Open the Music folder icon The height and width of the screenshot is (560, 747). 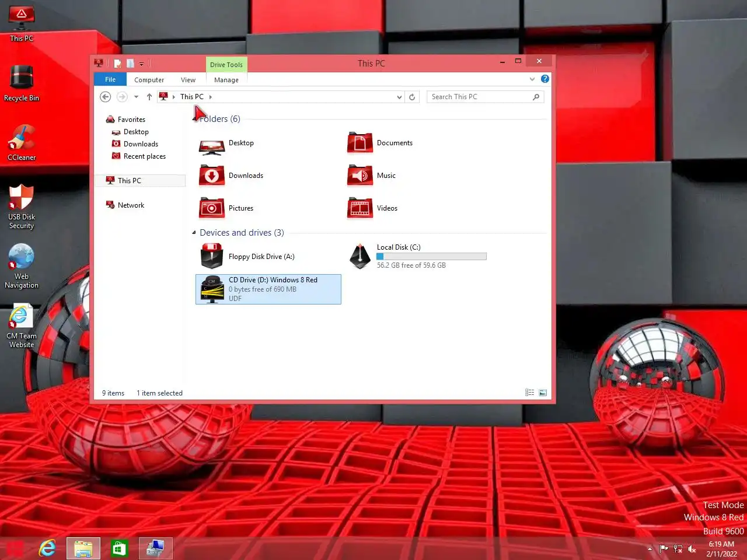pos(360,176)
